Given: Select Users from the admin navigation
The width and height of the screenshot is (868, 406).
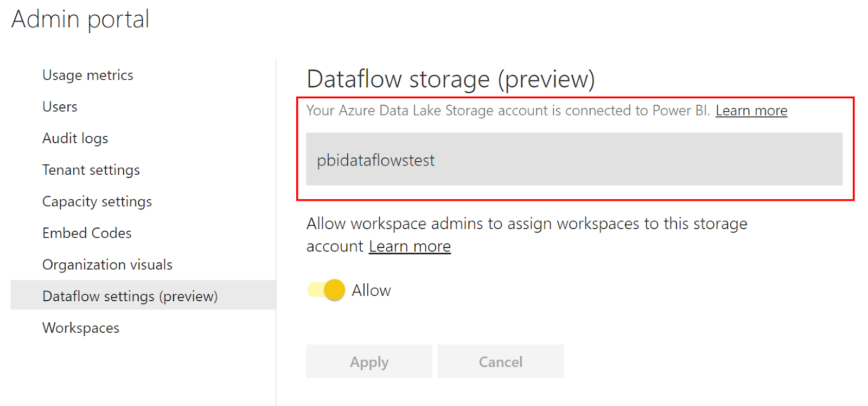Looking at the screenshot, I should click(60, 106).
